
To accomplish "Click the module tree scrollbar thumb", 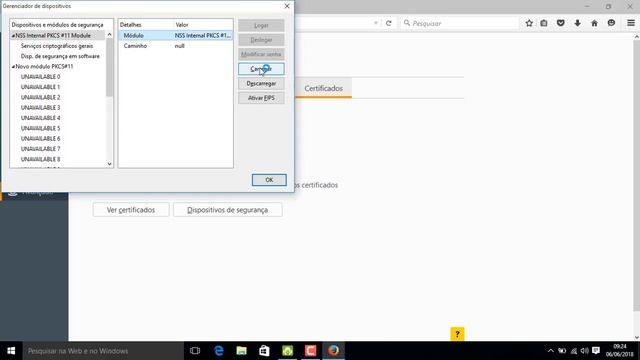I will 109,67.
